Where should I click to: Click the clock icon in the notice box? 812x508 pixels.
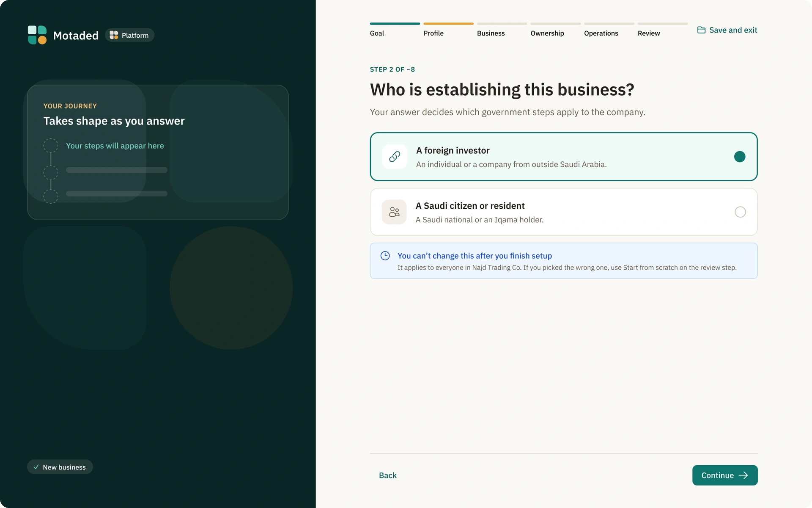point(385,256)
